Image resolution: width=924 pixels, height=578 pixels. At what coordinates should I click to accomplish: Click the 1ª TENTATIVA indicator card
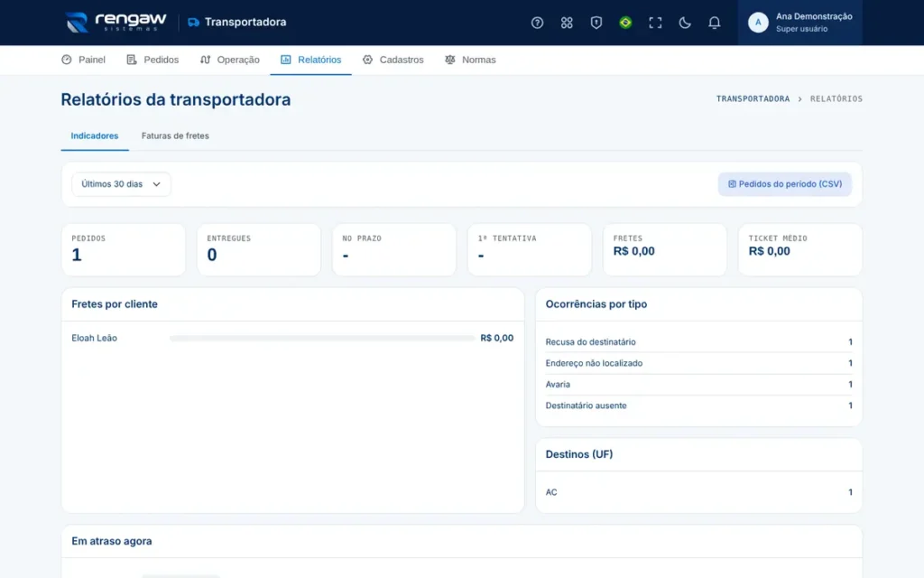[529, 249]
